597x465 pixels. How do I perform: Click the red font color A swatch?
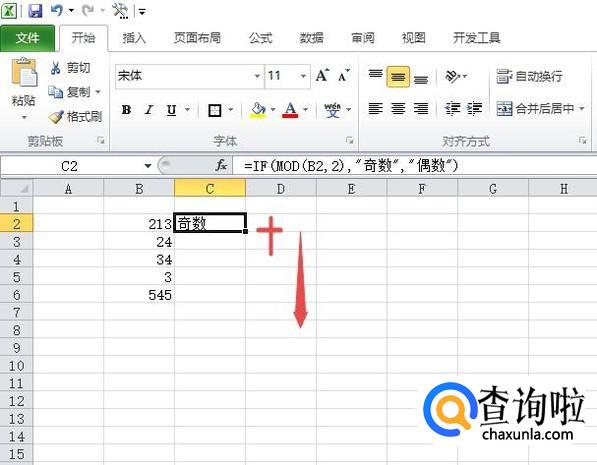click(290, 110)
